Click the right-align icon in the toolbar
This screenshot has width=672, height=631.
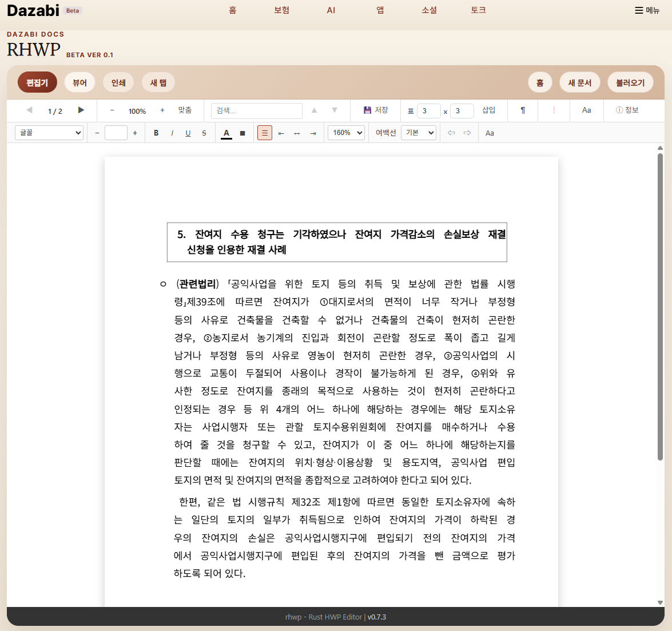point(313,133)
